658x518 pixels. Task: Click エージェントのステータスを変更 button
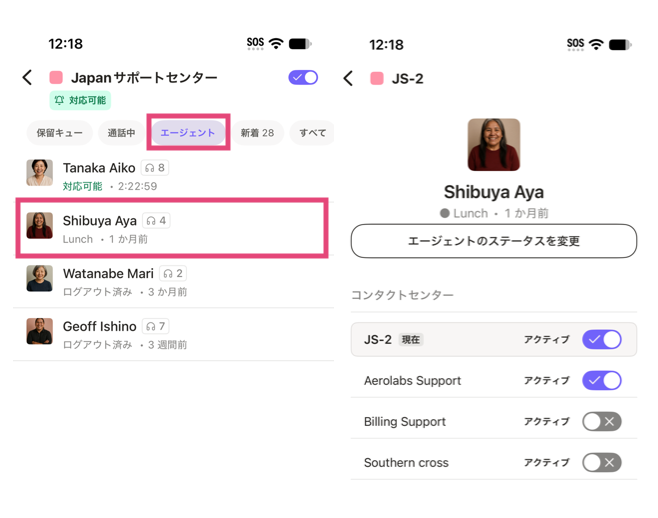click(494, 241)
